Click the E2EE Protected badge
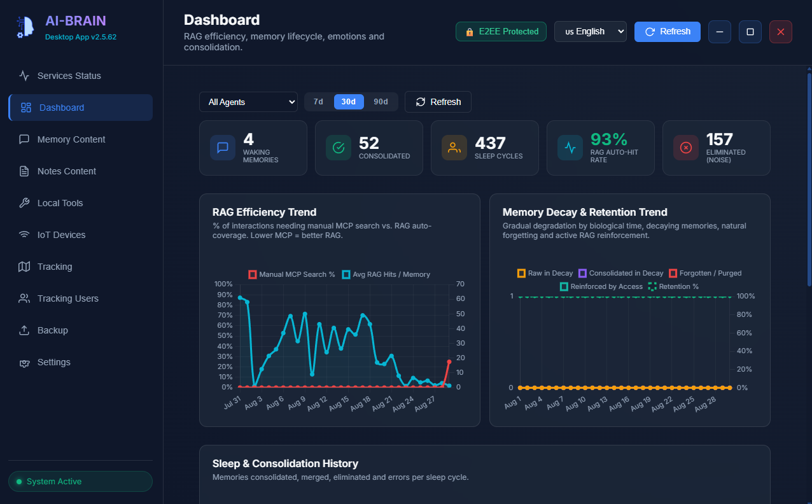This screenshot has height=504, width=812. [x=501, y=32]
